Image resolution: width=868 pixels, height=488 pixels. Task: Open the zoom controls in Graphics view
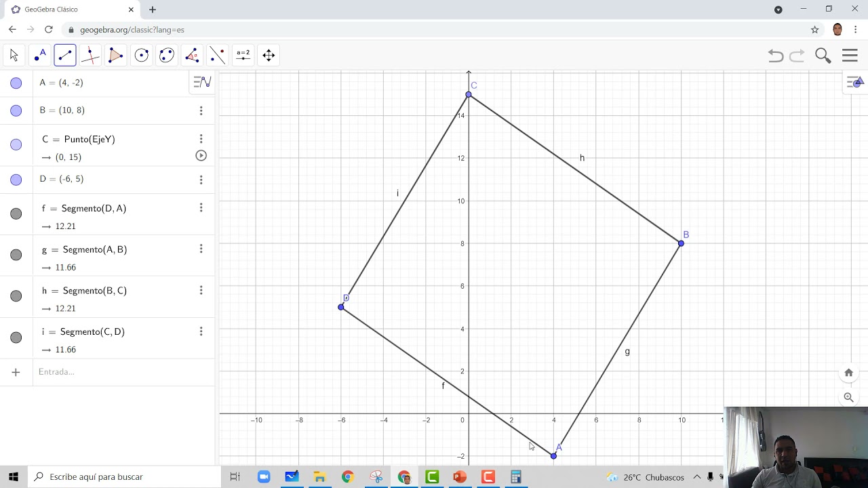(x=848, y=398)
